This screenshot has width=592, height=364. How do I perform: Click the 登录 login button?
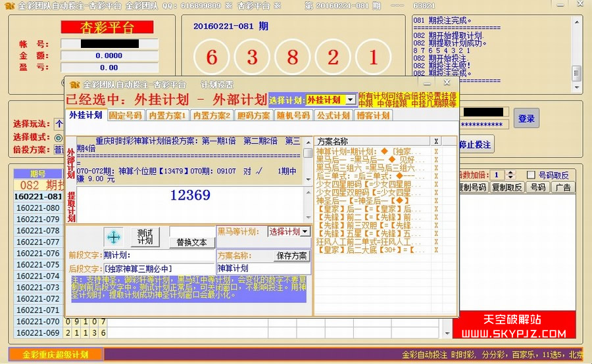[526, 118]
